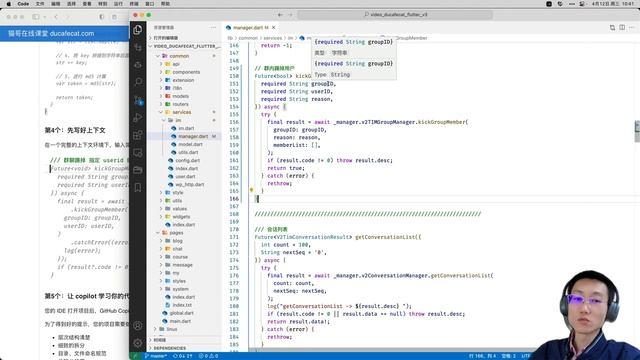Screen dimensions: 640x360
Task: Open index.txt in file tree
Action: coord(182,305)
